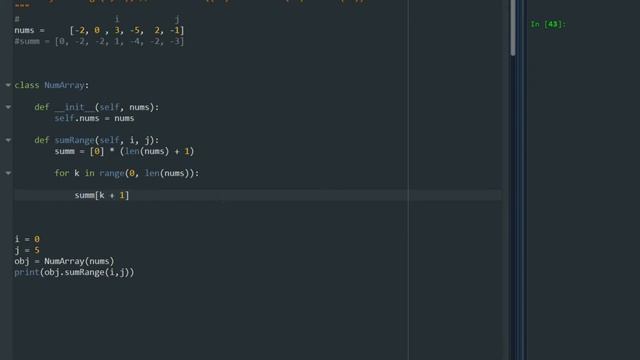The image size is (640, 360).
Task: Click range(0, len(nums)) in for loop
Action: point(147,173)
